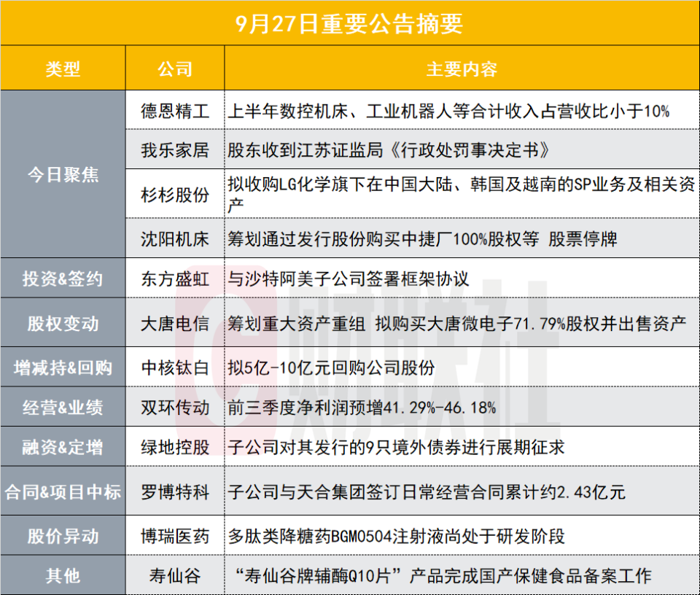Click 中核钛白 buyback announcement text
The height and width of the screenshot is (595, 700).
click(331, 367)
